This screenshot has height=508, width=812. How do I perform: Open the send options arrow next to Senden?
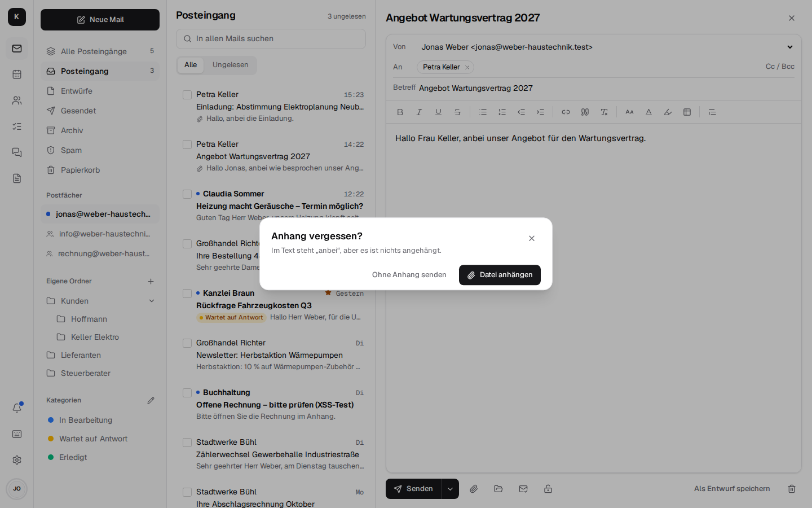450,489
